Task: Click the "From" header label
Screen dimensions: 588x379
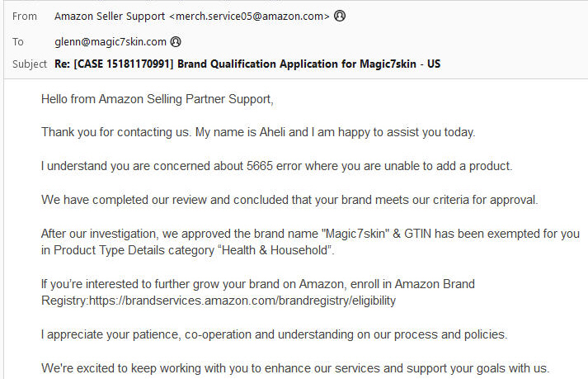Action: pos(25,16)
